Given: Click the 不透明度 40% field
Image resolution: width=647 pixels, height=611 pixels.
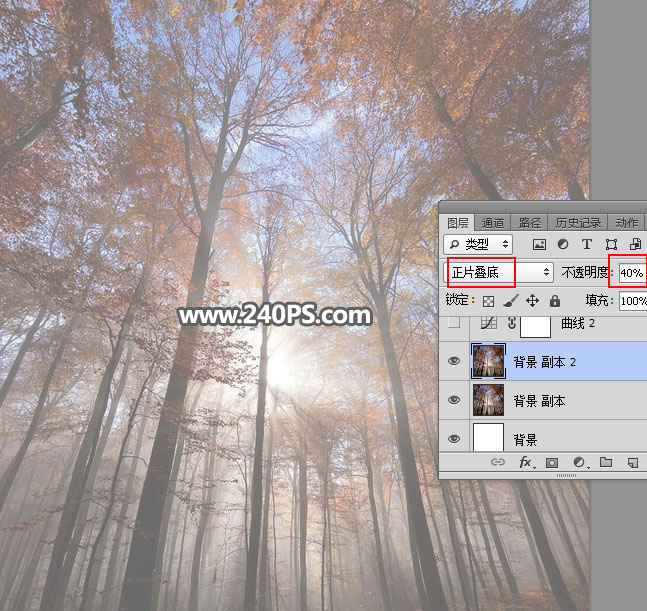Looking at the screenshot, I should pos(633,273).
